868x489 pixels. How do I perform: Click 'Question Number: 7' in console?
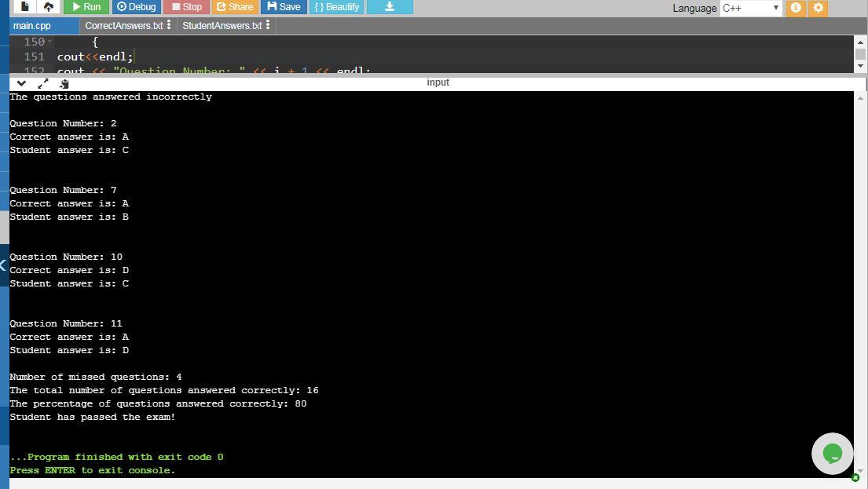63,190
